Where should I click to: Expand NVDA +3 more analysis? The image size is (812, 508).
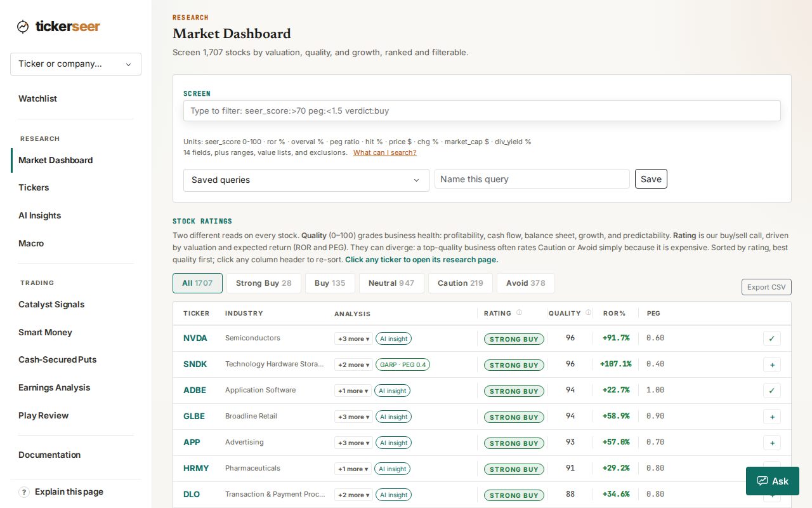point(353,338)
